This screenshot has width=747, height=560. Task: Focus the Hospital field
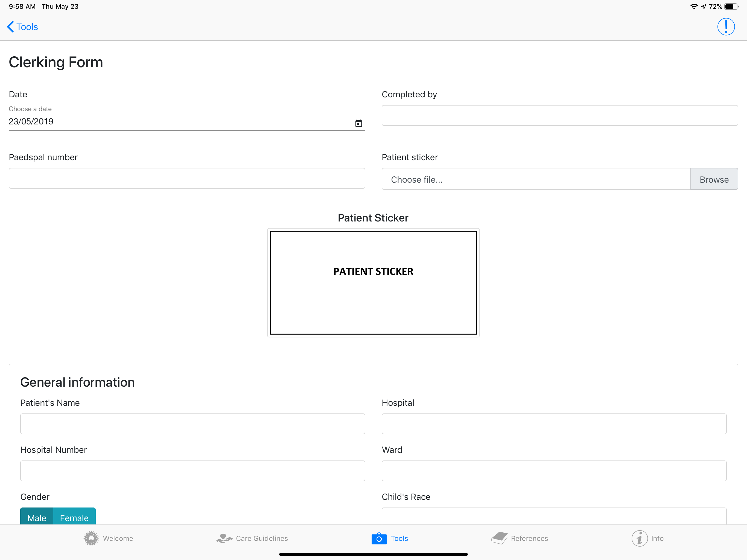coord(554,424)
